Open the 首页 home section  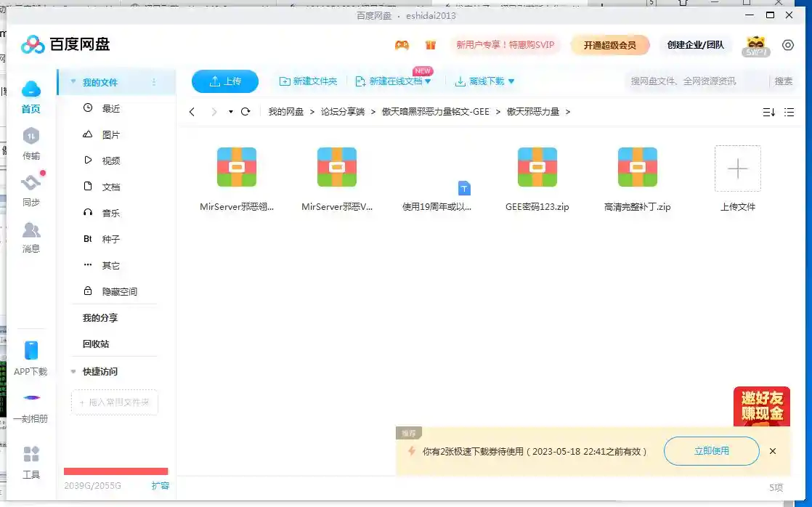point(31,97)
